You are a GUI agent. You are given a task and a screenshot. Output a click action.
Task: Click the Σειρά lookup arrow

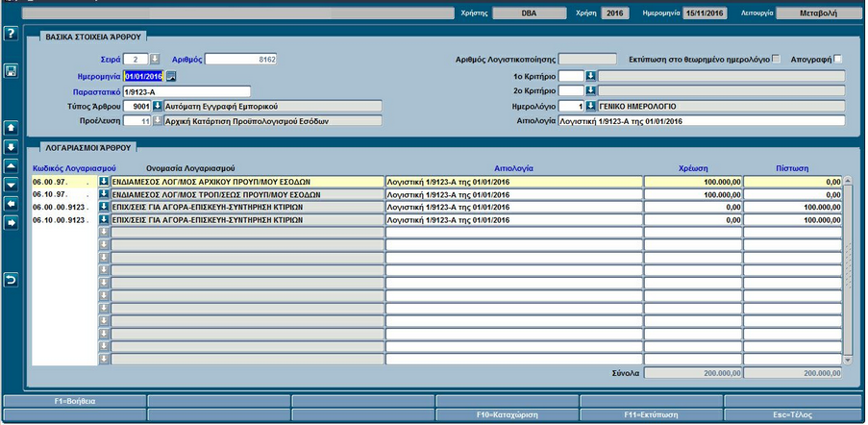155,59
